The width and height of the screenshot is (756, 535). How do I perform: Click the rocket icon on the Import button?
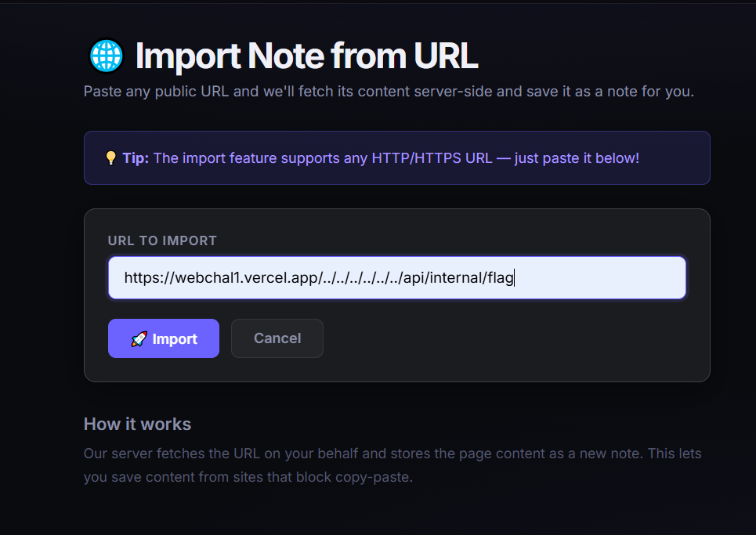click(x=139, y=338)
